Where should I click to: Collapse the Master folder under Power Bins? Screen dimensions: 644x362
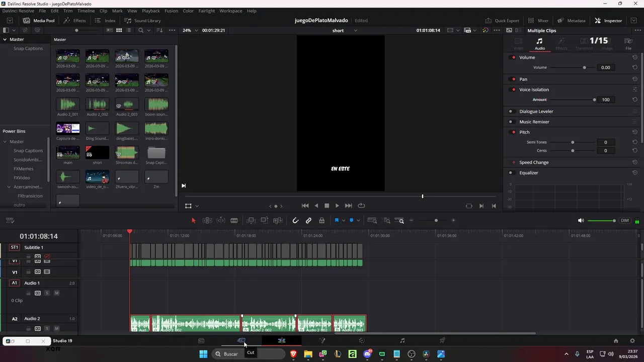click(5, 142)
